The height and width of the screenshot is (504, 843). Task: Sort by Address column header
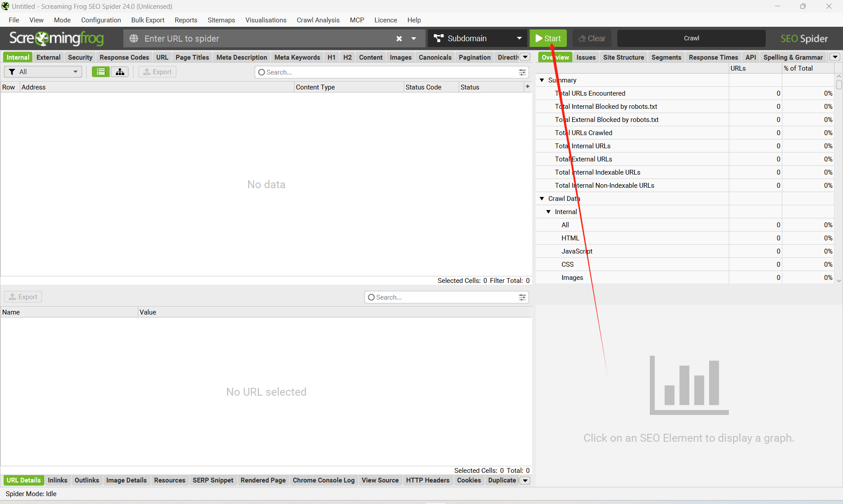click(157, 87)
